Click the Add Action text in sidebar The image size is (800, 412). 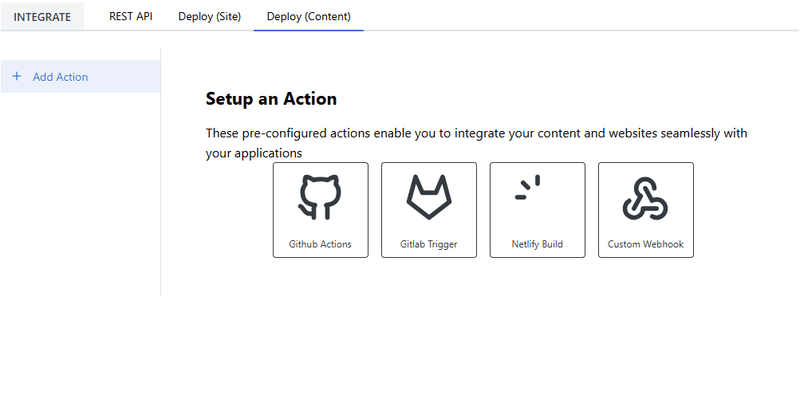click(60, 77)
